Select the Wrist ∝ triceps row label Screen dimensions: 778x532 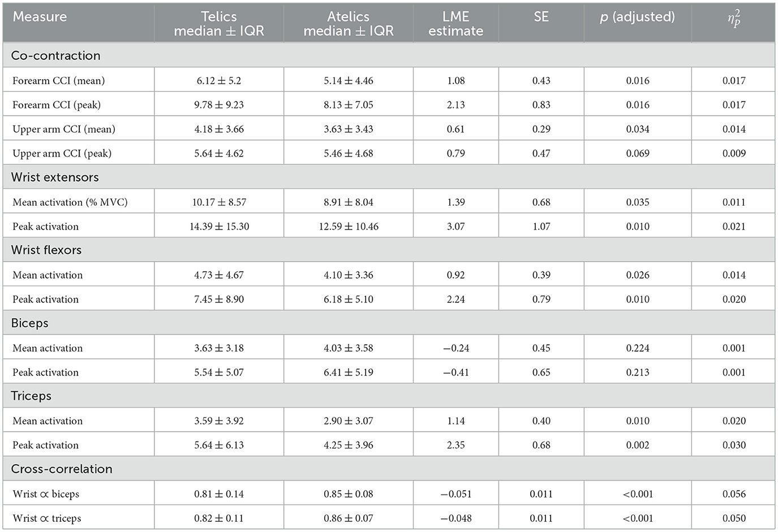[47, 518]
